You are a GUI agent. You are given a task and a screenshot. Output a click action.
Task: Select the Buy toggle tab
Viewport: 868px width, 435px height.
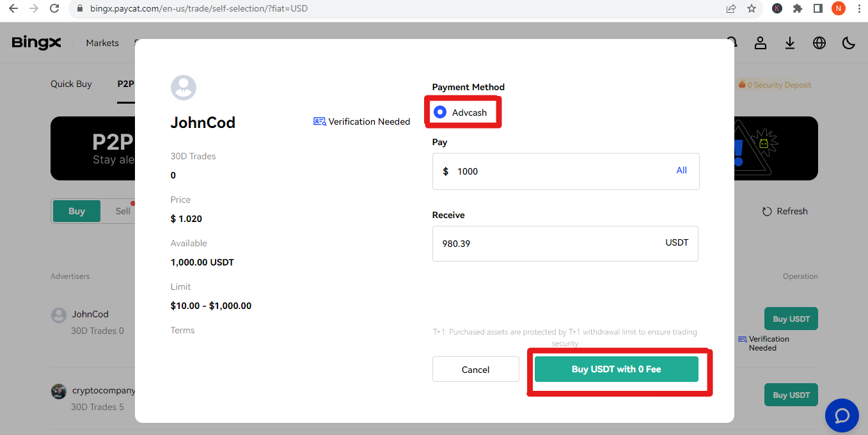(77, 211)
